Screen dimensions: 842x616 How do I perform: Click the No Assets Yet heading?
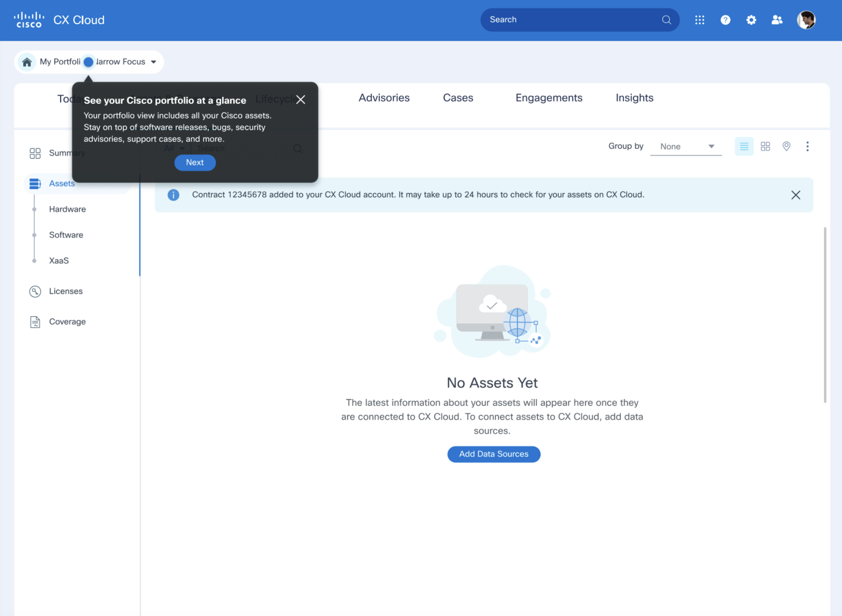pyautogui.click(x=492, y=383)
